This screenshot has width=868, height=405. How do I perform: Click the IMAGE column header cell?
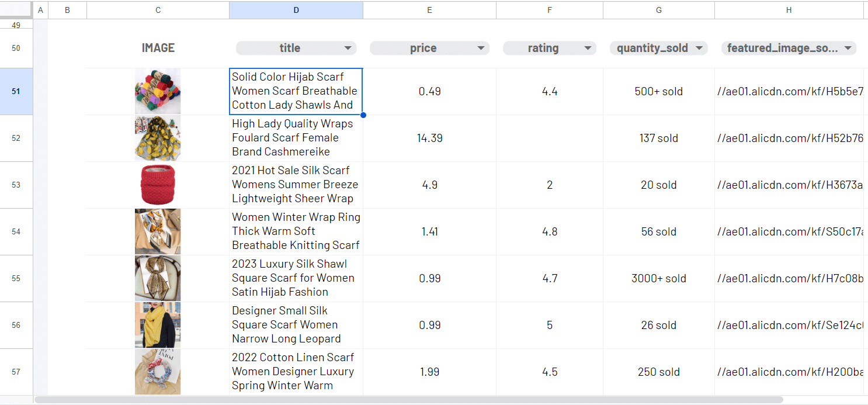[x=158, y=48]
